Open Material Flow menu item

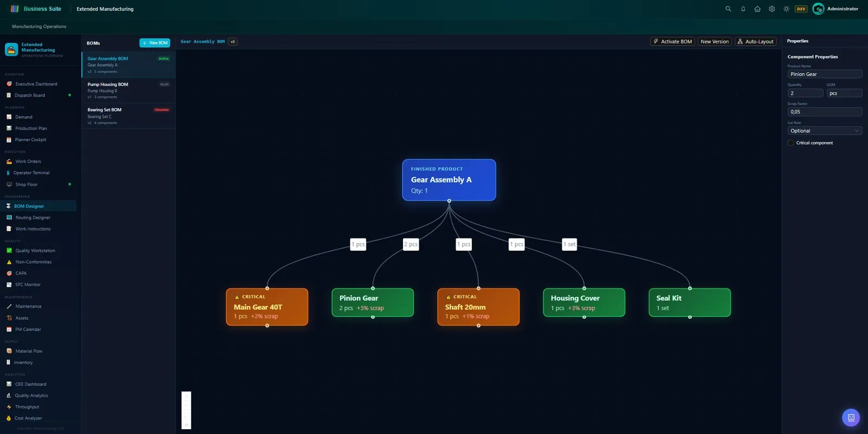tap(29, 351)
